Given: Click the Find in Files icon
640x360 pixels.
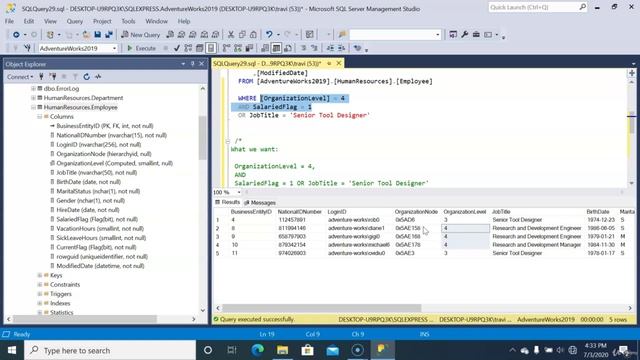Looking at the screenshot, I should pyautogui.click(x=342, y=35).
